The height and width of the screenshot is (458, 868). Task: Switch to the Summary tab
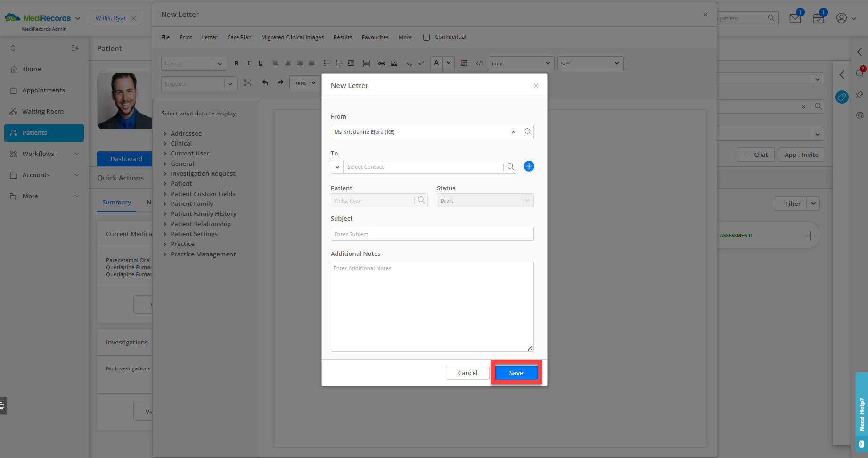tap(116, 203)
